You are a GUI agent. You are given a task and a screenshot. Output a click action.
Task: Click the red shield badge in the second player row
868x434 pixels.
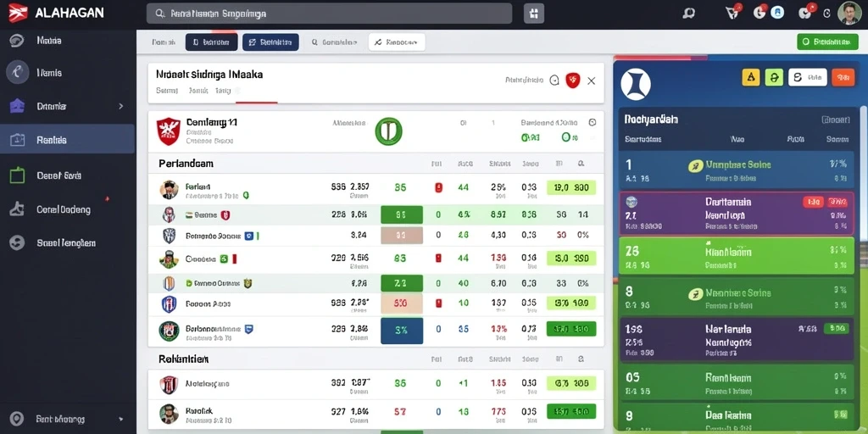point(225,214)
